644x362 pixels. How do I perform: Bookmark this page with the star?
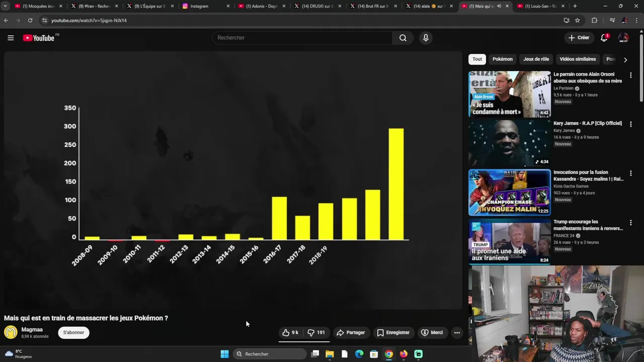(x=577, y=20)
